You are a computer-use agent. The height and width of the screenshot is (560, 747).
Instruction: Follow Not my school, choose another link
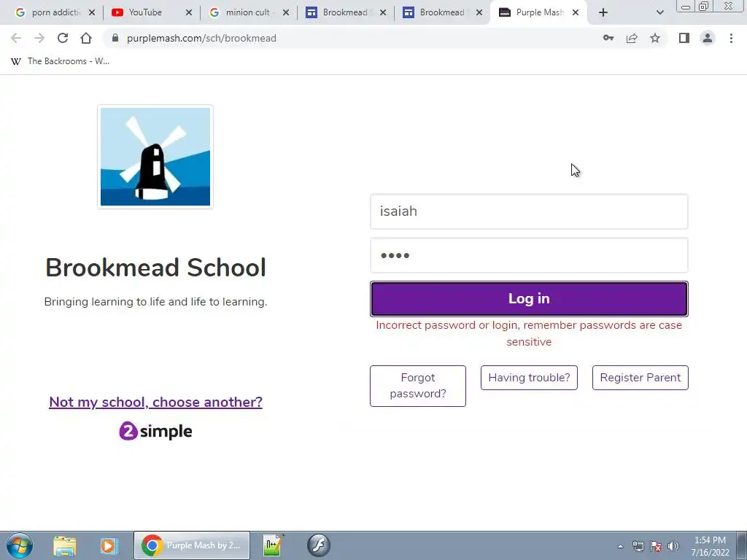[156, 402]
